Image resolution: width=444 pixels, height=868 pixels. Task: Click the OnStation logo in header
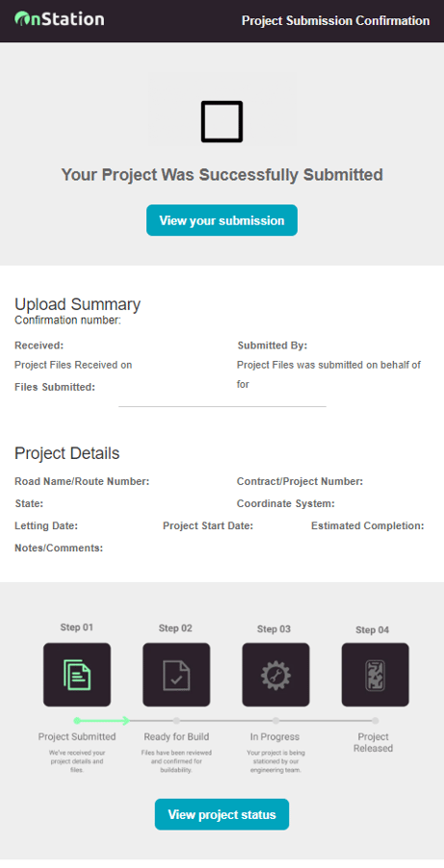click(x=60, y=19)
